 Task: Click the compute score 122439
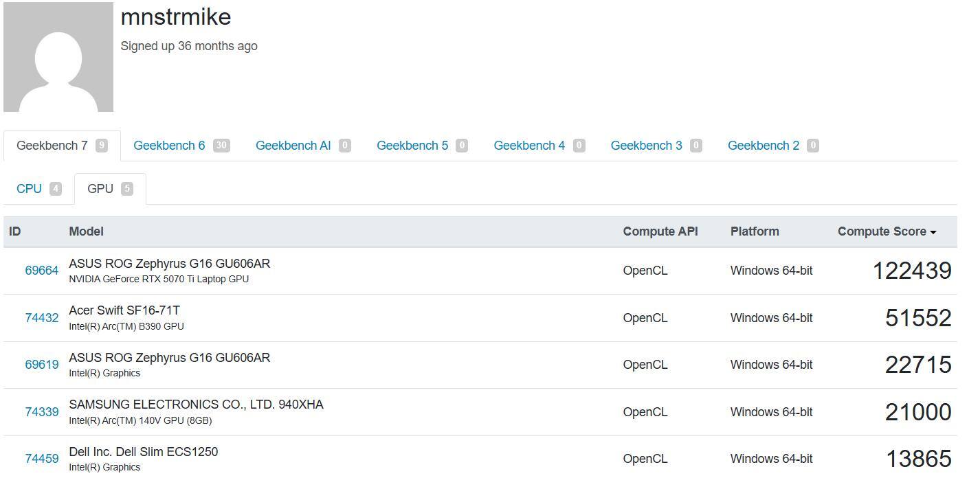click(x=912, y=271)
